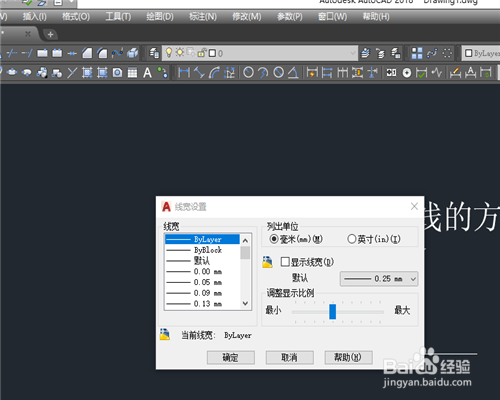Close the current drawing tab
Image resolution: width=500 pixels, height=400 pixels.
(28, 34)
